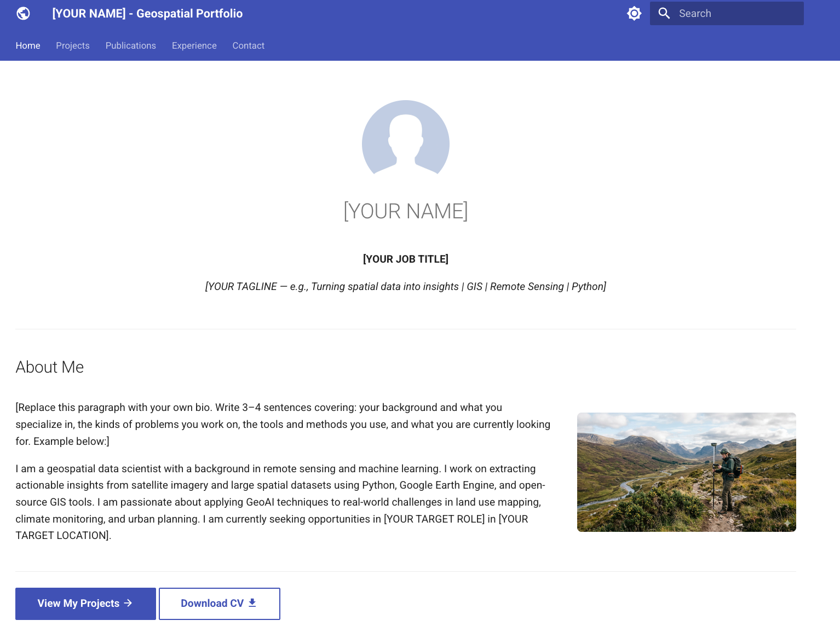Navigate to the Contact tab
The height and width of the screenshot is (626, 840).
click(248, 45)
